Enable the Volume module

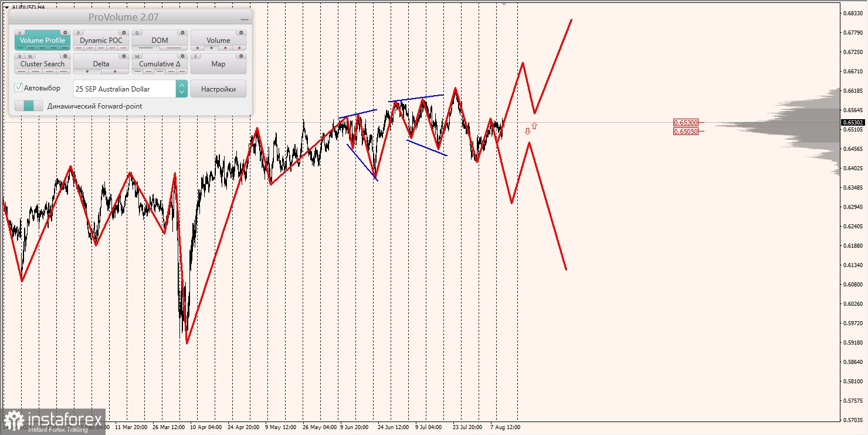219,40
